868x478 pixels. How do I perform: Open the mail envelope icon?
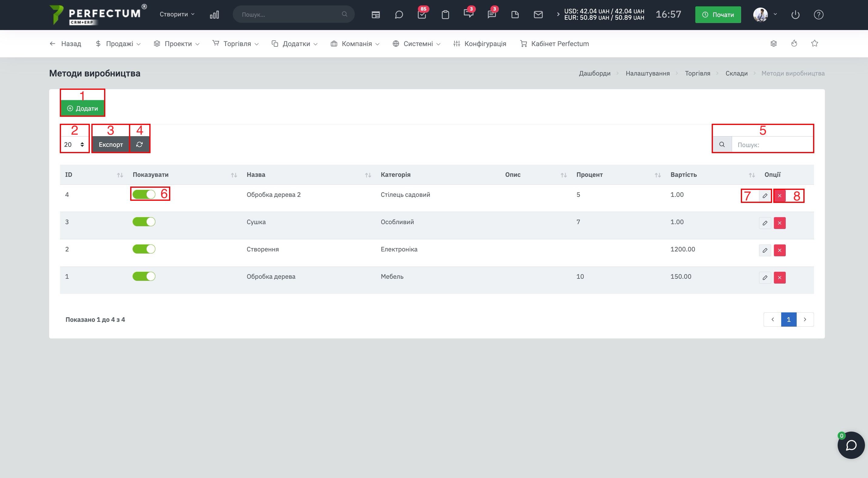(x=538, y=15)
